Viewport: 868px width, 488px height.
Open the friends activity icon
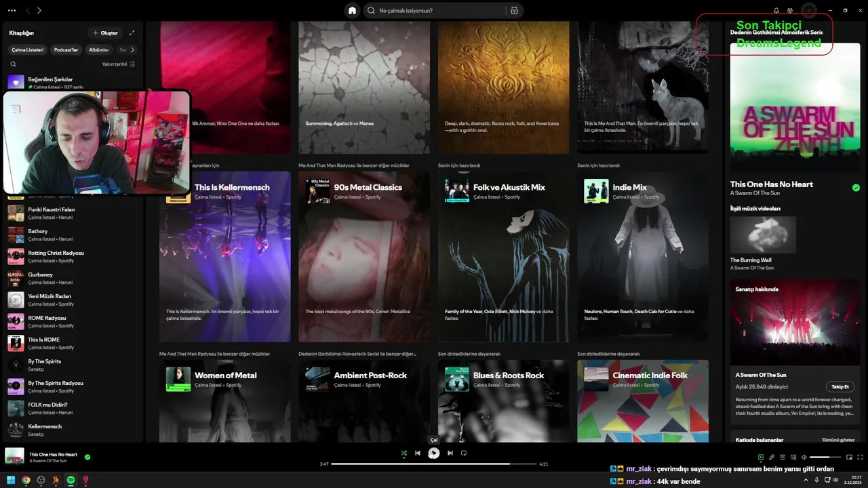(790, 10)
